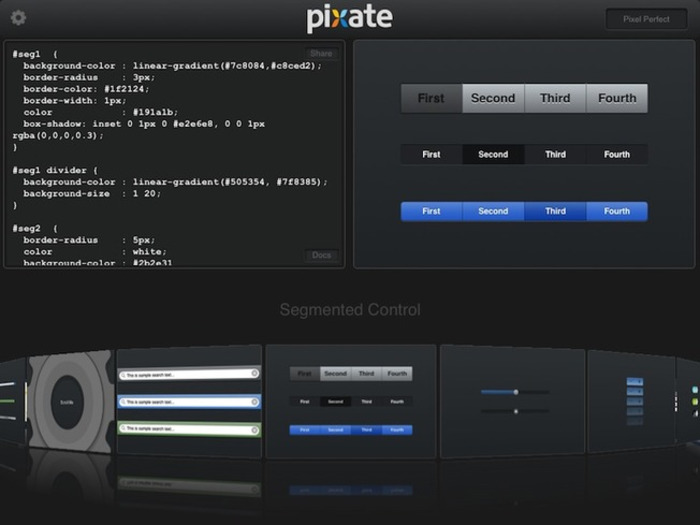Viewport: 700px width, 525px height.
Task: Open the round button thumbnail in carousel
Action: 70,401
